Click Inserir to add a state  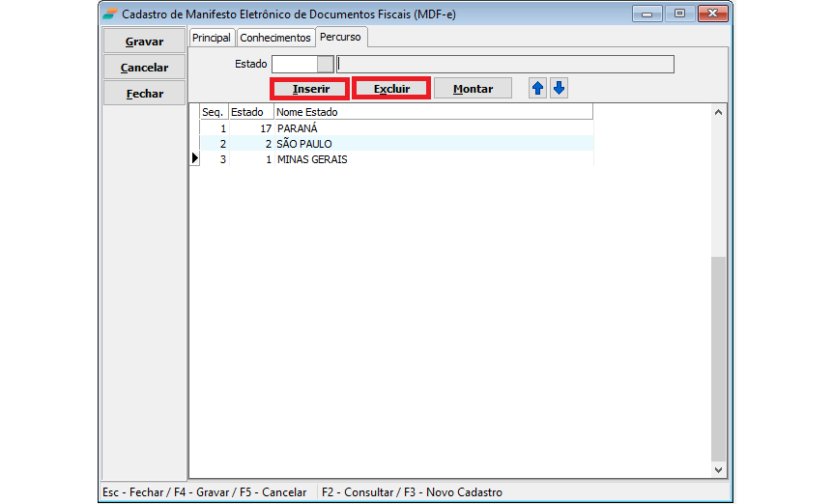coord(310,89)
